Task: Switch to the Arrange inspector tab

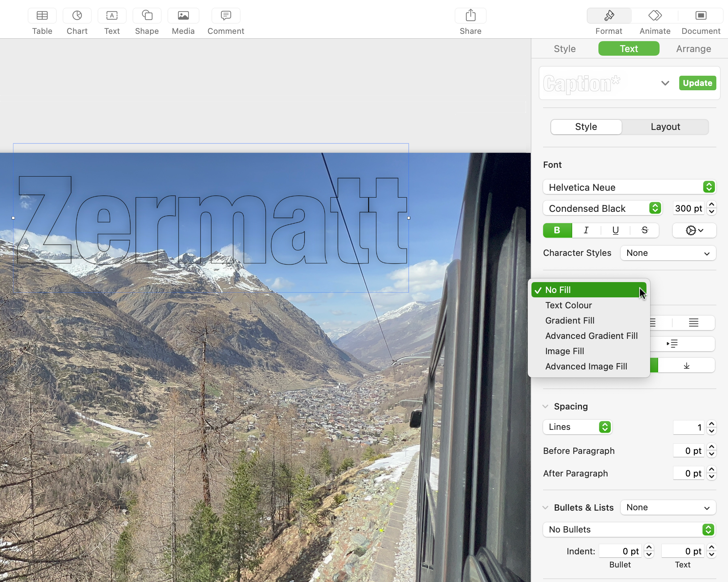Action: [693, 48]
